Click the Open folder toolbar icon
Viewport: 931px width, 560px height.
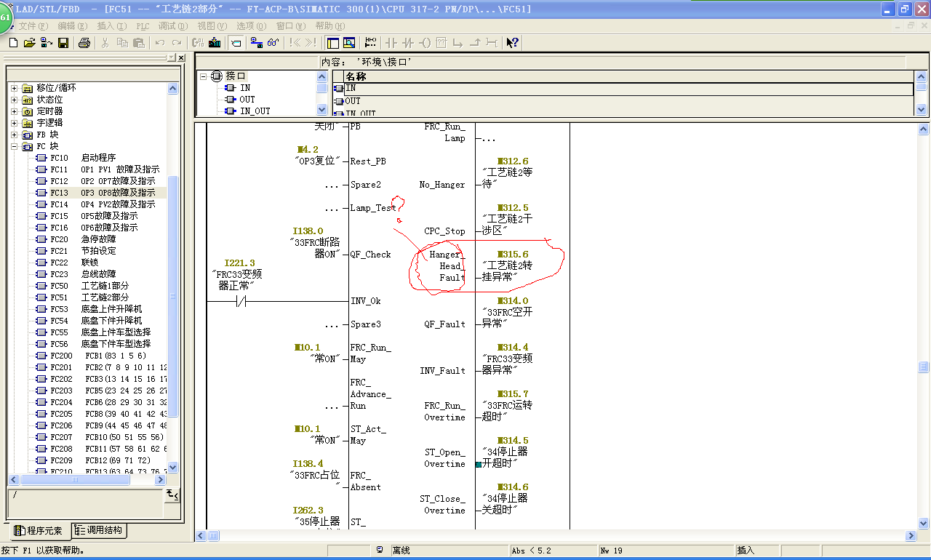click(x=30, y=43)
